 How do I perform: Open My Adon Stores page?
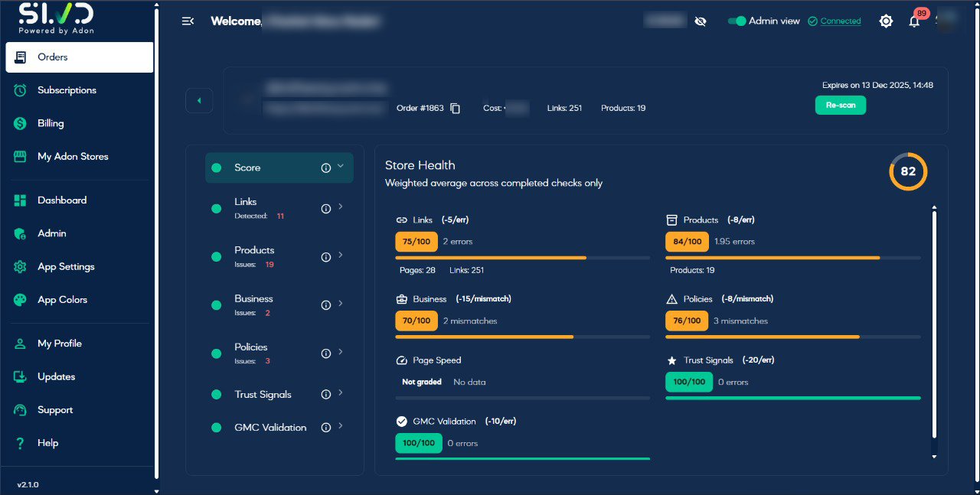pyautogui.click(x=73, y=156)
